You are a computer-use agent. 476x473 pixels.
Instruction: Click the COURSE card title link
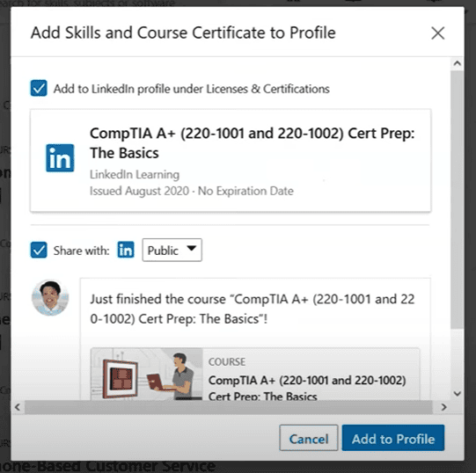(307, 388)
